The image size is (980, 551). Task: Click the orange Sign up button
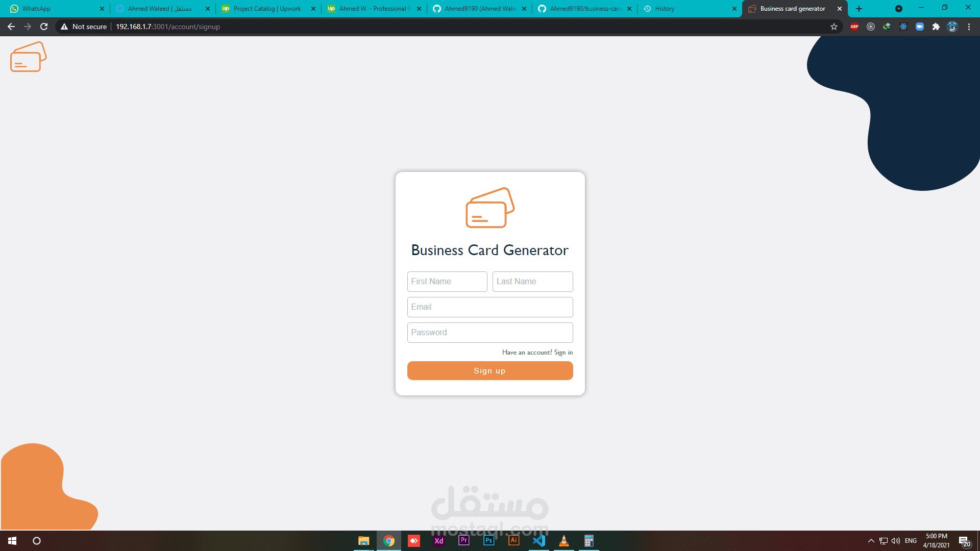pos(489,371)
